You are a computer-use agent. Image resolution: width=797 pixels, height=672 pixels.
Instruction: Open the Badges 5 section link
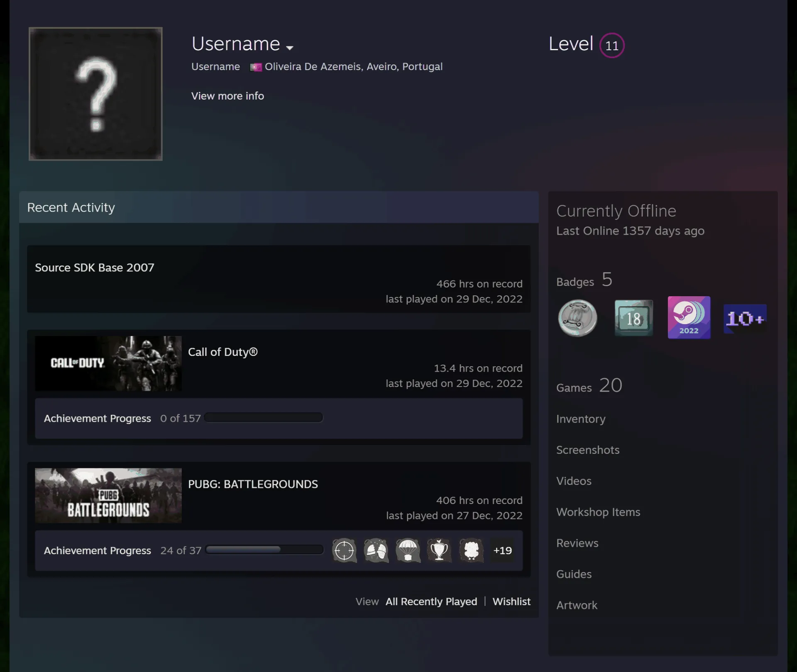[x=584, y=280]
